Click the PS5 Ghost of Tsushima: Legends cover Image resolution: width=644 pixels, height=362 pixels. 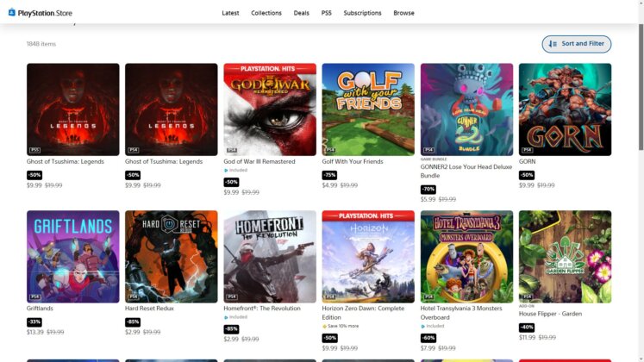click(x=73, y=109)
